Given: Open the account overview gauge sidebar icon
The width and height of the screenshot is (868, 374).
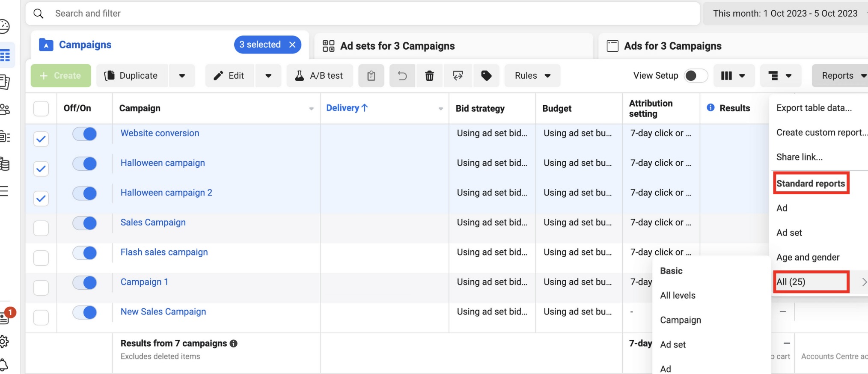Looking at the screenshot, I should tap(4, 27).
